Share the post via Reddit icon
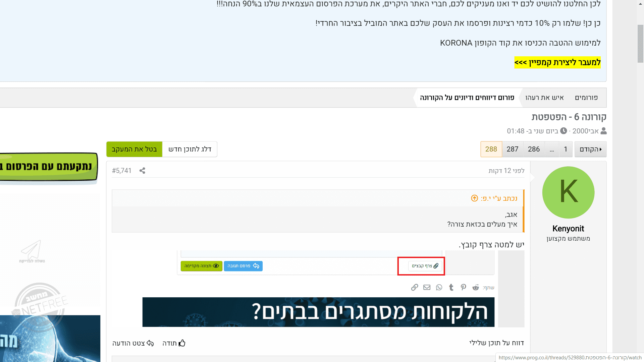Viewport: 644px width, 362px height. tap(475, 287)
